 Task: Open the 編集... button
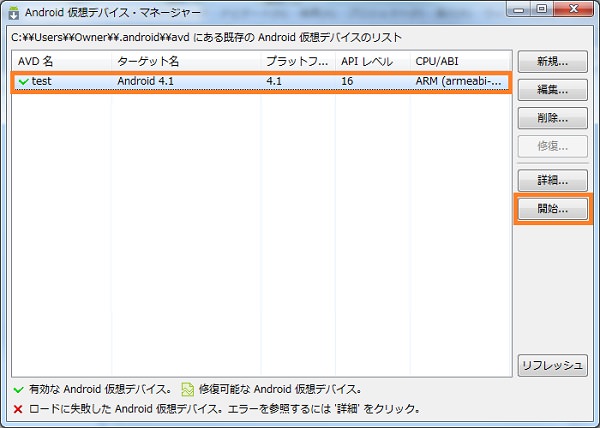(553, 90)
